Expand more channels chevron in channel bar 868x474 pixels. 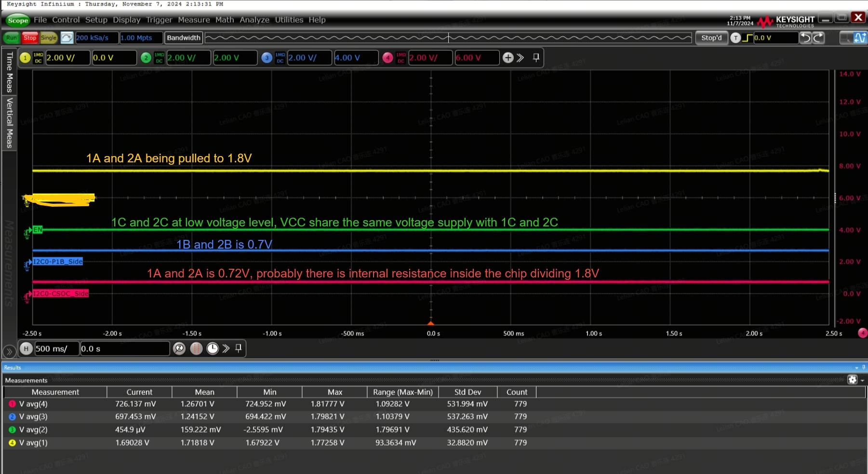point(520,58)
